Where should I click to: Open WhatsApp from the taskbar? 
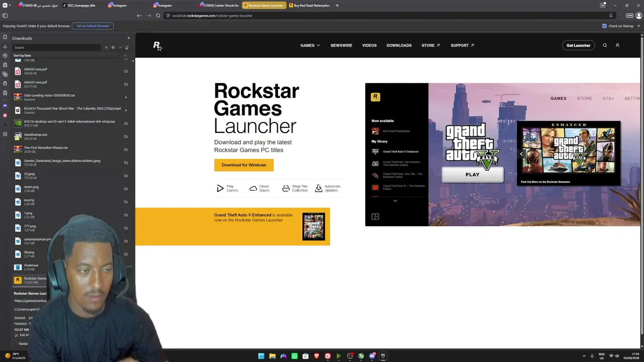(294, 356)
